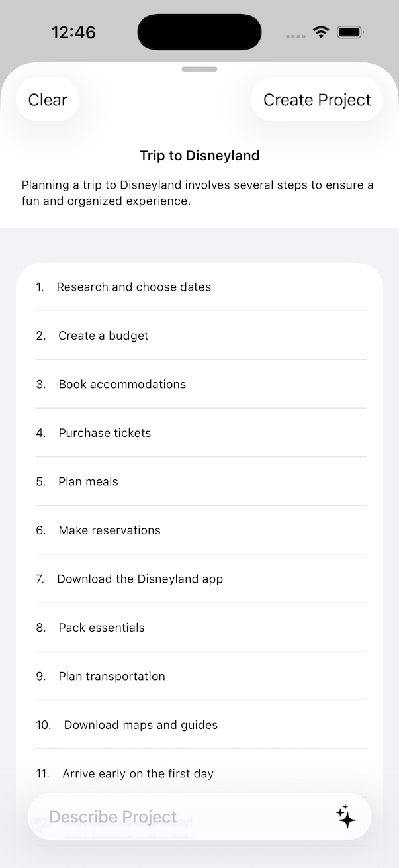Click the Clear button
399x868 pixels.
pos(48,100)
